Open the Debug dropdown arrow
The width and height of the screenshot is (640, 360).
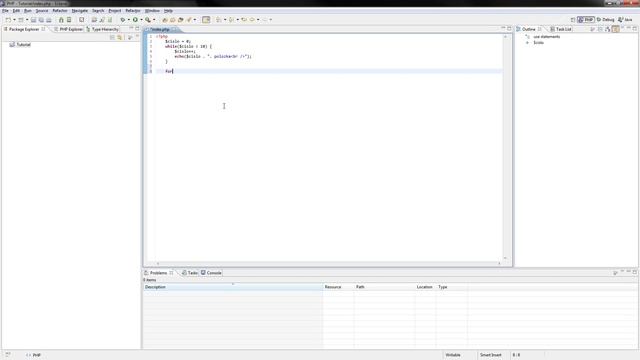coord(128,20)
